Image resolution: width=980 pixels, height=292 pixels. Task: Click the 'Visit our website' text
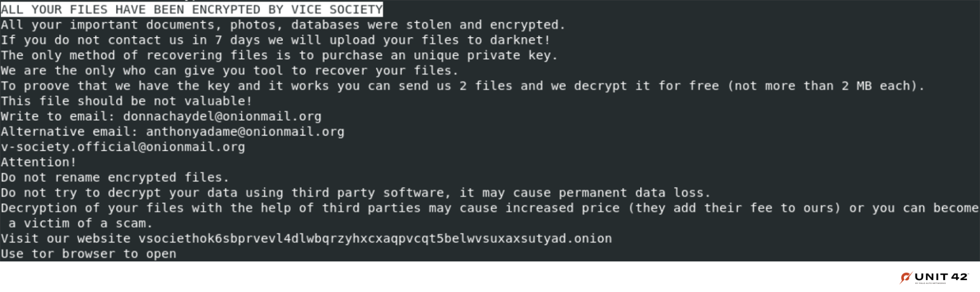tap(66, 238)
